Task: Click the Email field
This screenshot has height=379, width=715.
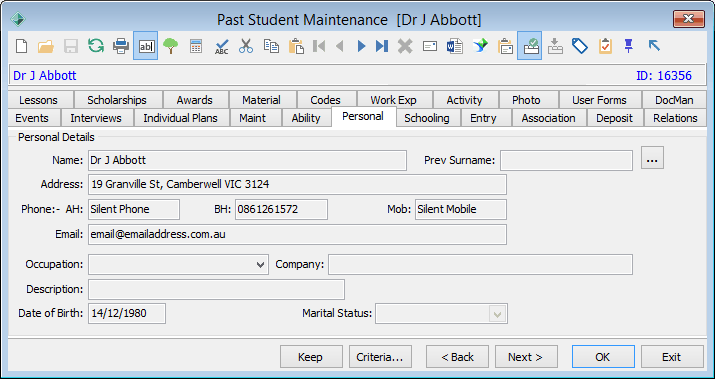Action: (297, 234)
